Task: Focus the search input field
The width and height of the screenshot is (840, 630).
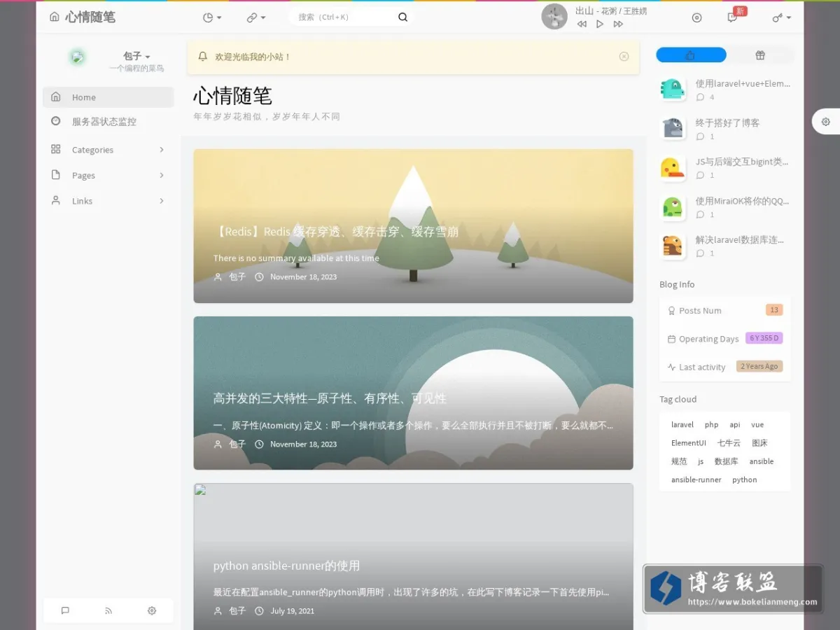Action: [343, 17]
